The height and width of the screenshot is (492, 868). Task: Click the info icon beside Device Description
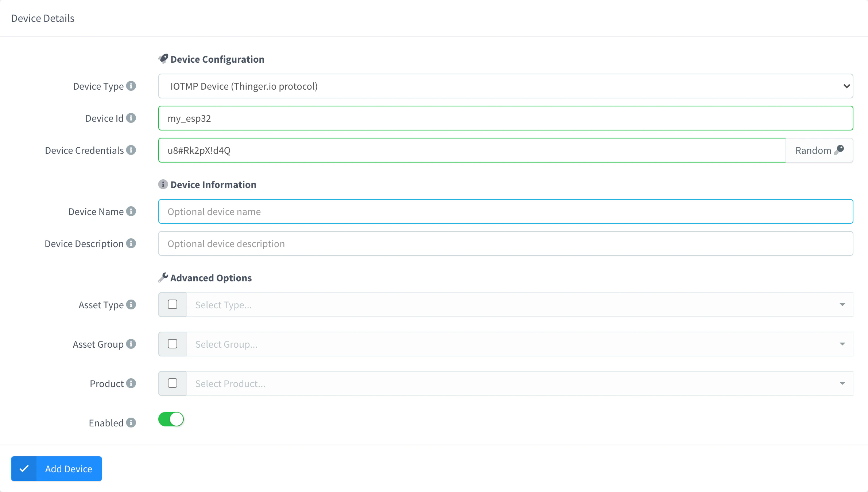(131, 243)
